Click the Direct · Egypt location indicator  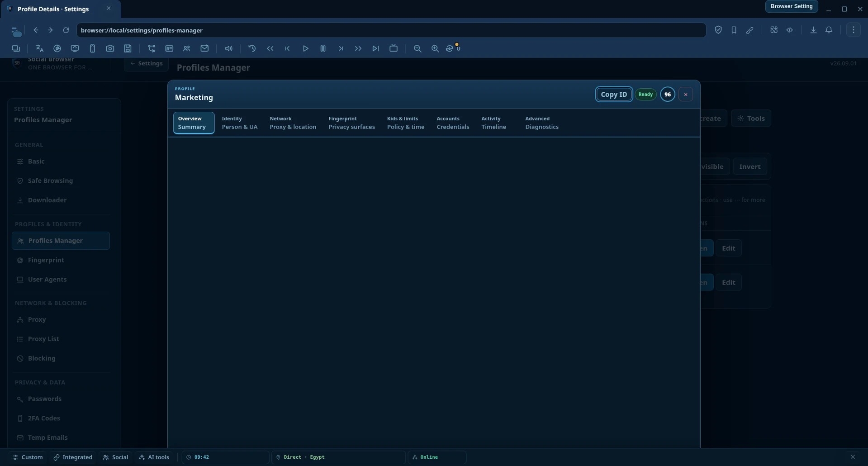[338, 457]
